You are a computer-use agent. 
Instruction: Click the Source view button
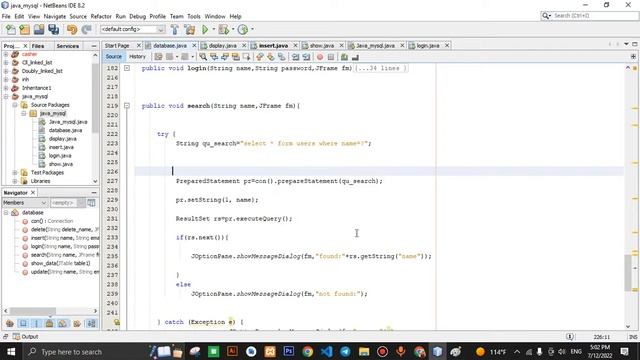click(113, 57)
